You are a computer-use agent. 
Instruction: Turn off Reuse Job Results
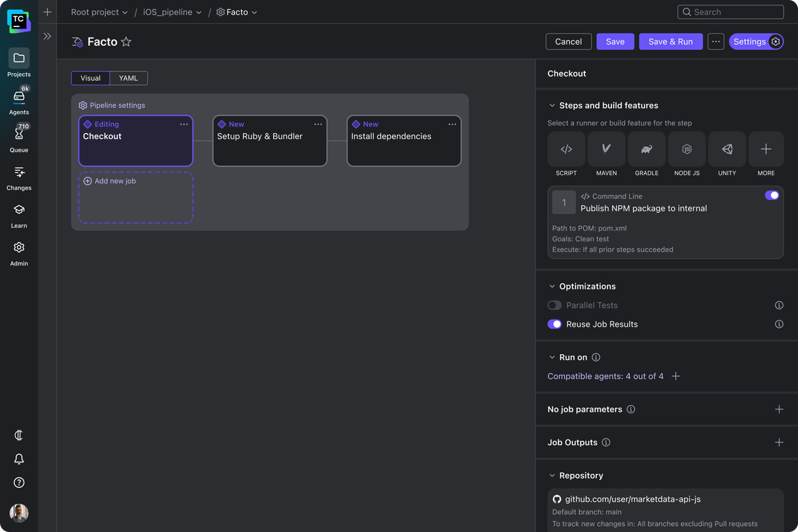[554, 324]
